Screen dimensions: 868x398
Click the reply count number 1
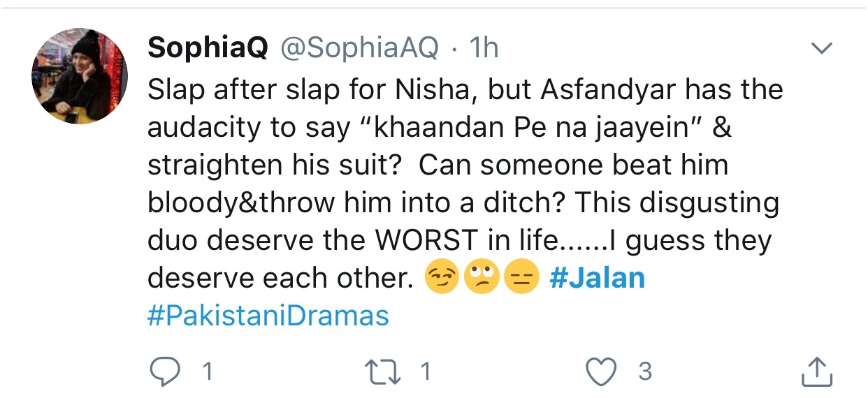pos(207,372)
